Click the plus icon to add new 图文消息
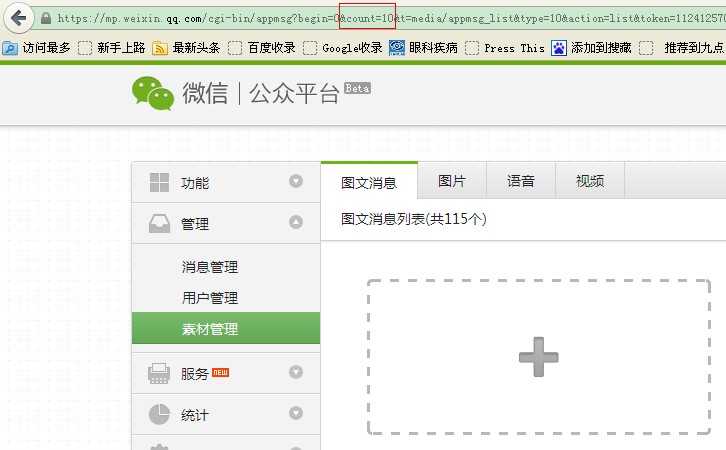This screenshot has height=450, width=726. pos(538,357)
